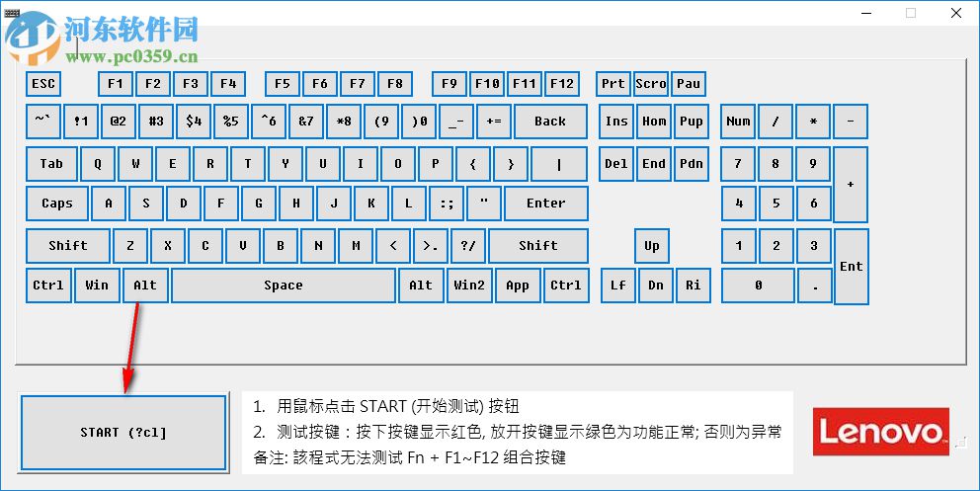Click the Del key button
This screenshot has height=491, width=980.
616,164
